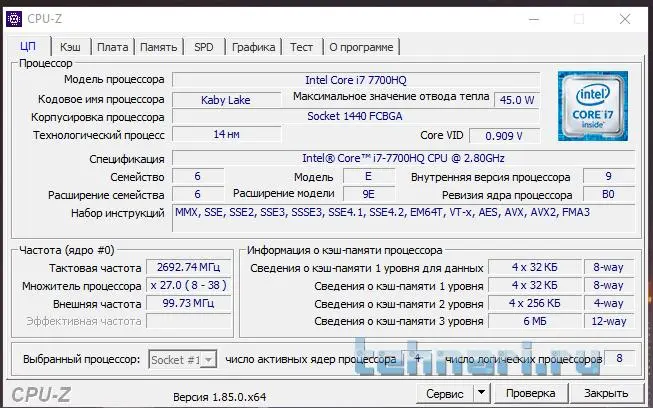The height and width of the screenshot is (408, 653).
Task: Click the Intel Core i7 7700HQ model field
Action: (356, 80)
